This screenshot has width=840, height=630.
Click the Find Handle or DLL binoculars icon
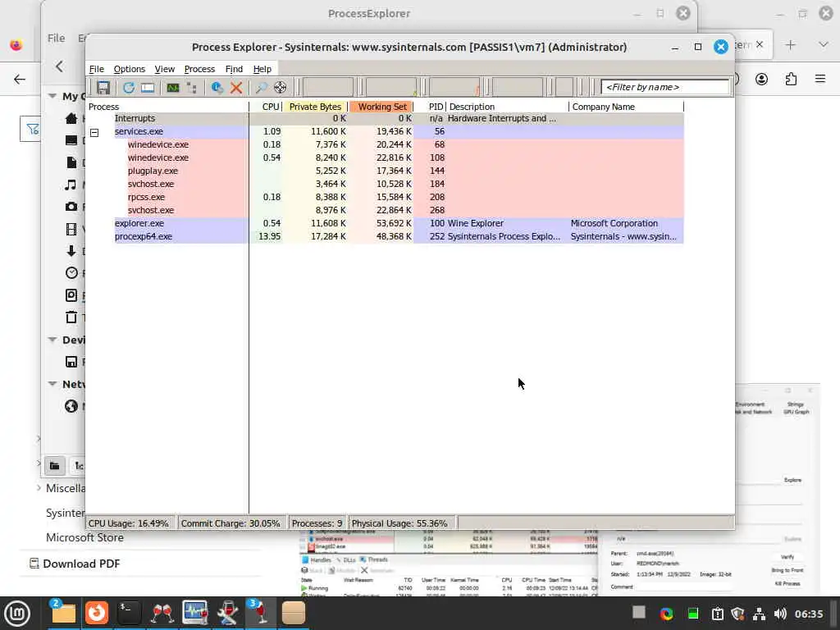[261, 87]
